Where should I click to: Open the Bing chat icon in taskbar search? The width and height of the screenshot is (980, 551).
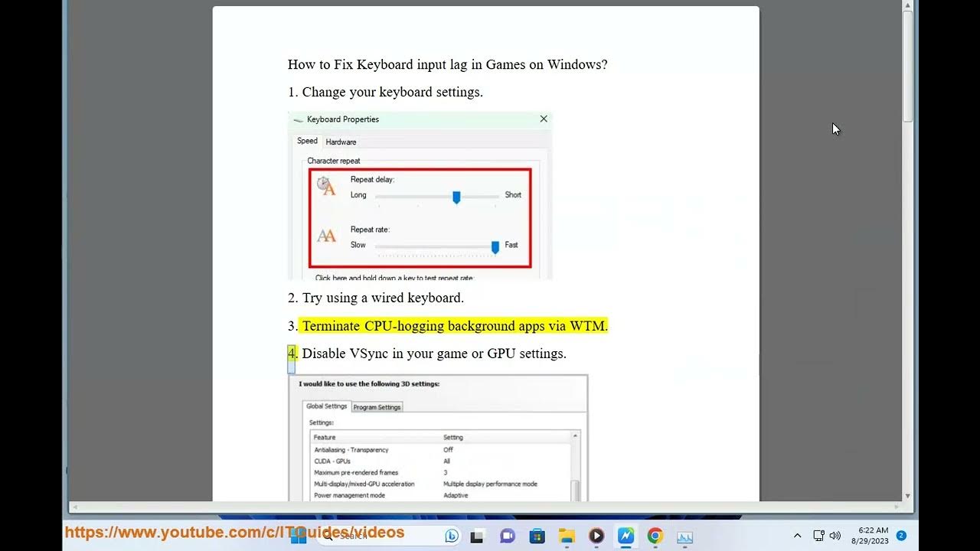pyautogui.click(x=452, y=536)
